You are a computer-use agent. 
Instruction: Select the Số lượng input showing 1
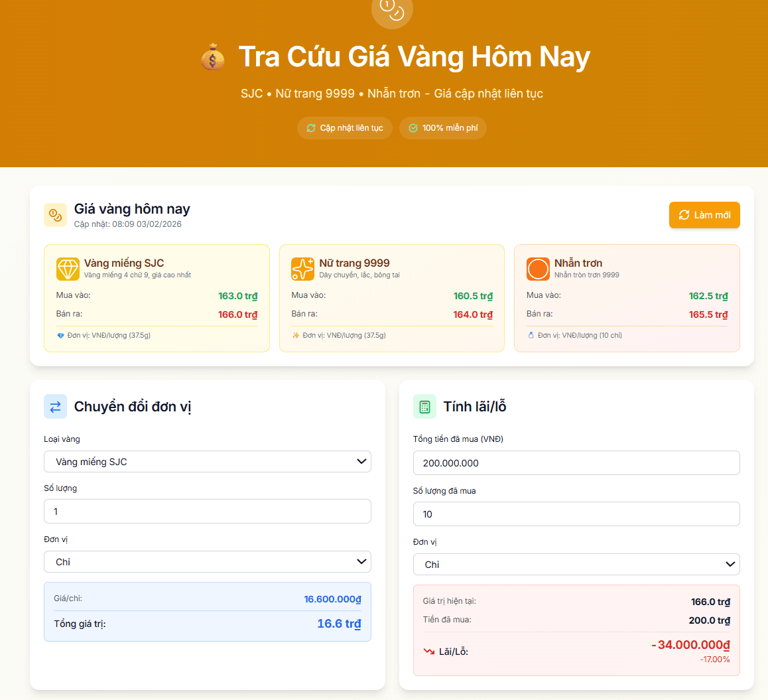[x=208, y=511]
